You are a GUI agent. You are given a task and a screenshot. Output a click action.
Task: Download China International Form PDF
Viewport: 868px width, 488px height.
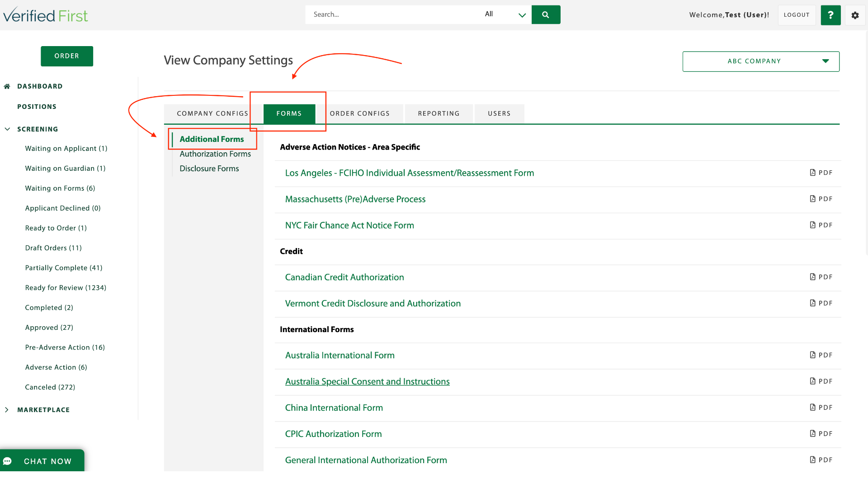pos(821,408)
